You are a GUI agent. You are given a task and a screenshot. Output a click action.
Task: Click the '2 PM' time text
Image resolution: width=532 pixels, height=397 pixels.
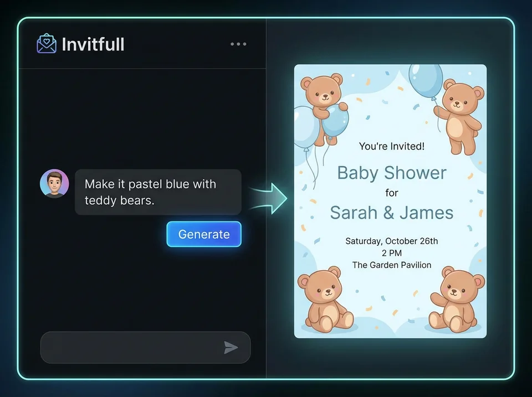pyautogui.click(x=392, y=253)
